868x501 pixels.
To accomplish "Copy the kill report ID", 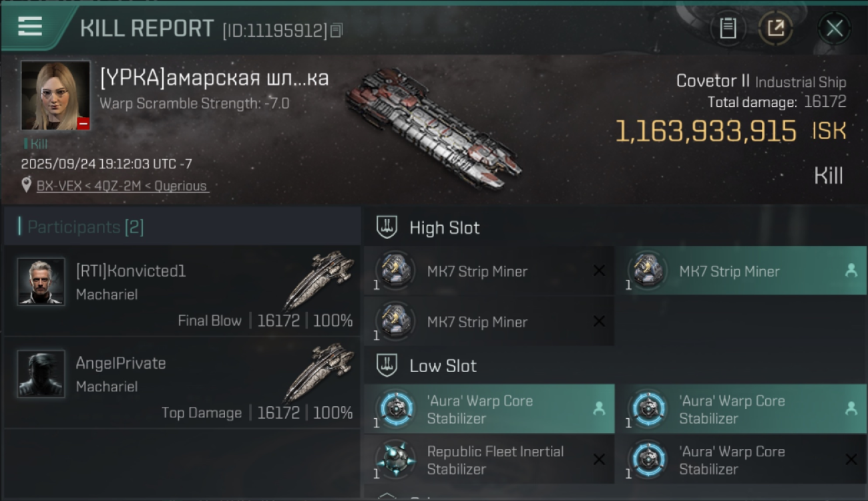I will click(x=337, y=30).
